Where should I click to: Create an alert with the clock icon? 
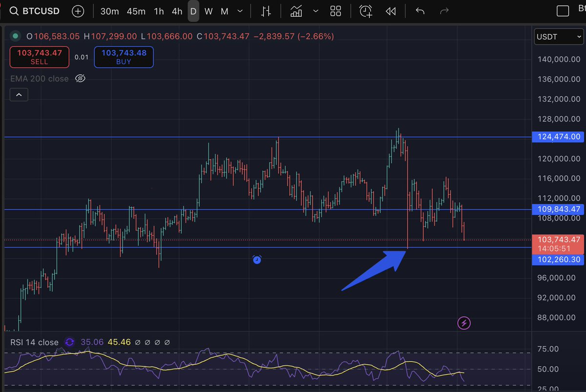point(365,11)
